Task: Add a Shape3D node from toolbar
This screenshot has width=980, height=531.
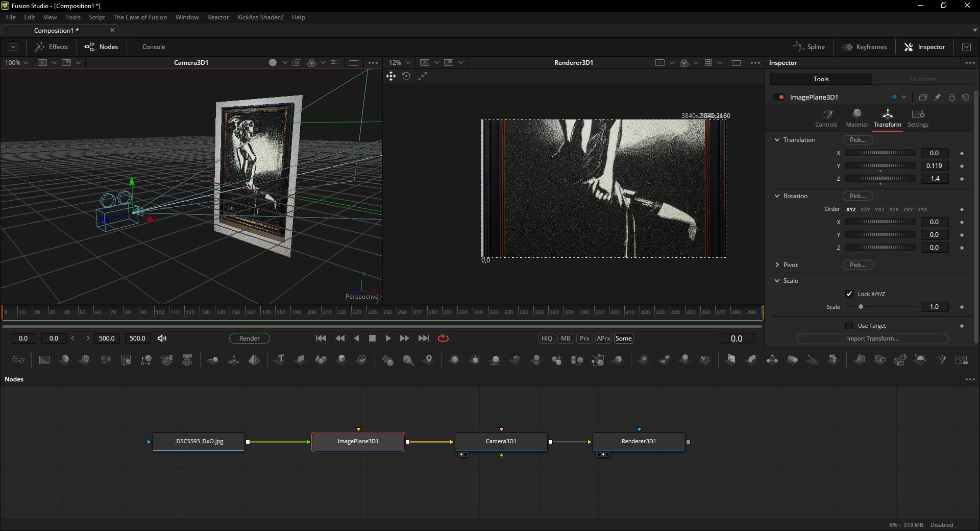Action: [321, 359]
